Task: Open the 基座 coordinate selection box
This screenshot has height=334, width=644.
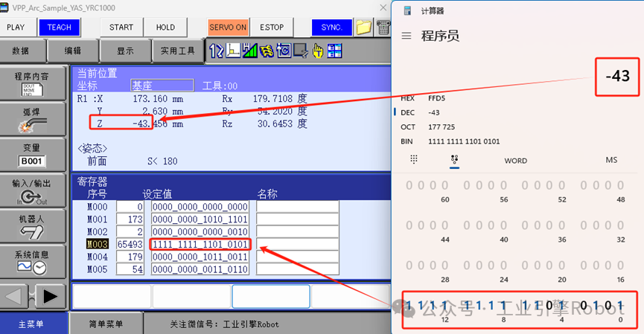Action: click(162, 86)
